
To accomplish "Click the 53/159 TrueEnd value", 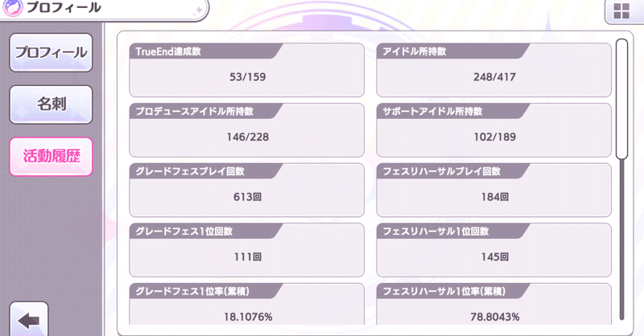I will 246,77.
